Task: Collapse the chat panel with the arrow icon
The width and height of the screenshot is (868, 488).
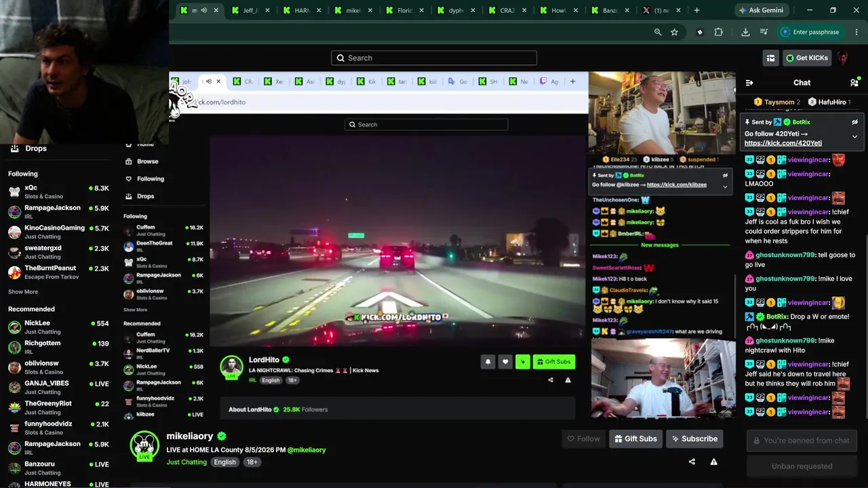Action: [749, 83]
